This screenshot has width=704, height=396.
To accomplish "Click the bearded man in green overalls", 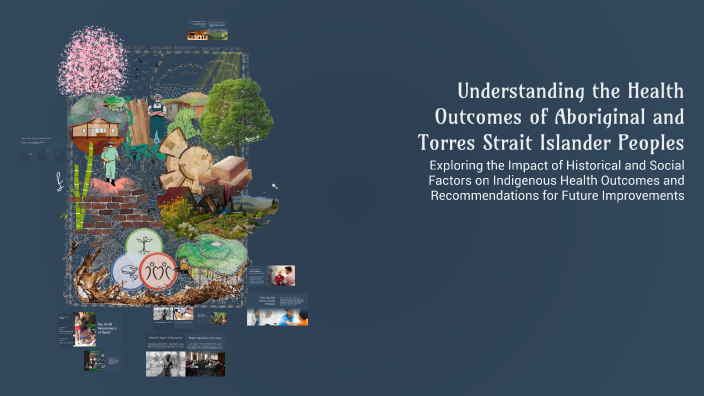I will tap(157, 118).
